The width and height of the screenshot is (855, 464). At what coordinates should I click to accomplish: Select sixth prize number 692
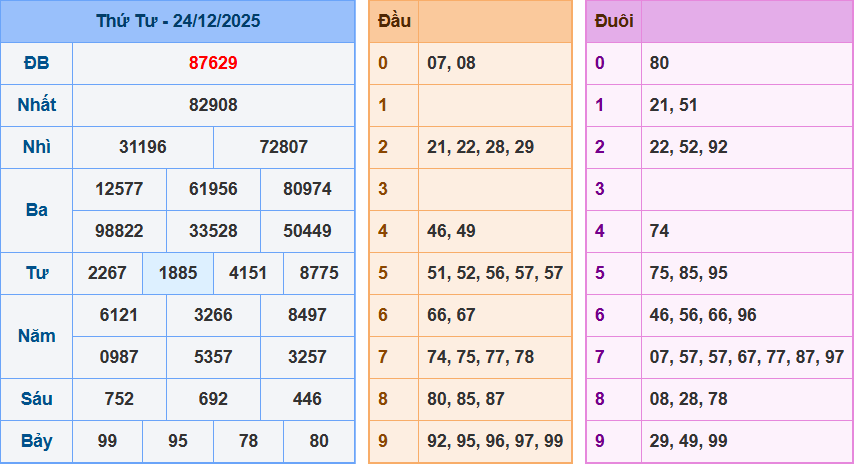click(x=213, y=399)
